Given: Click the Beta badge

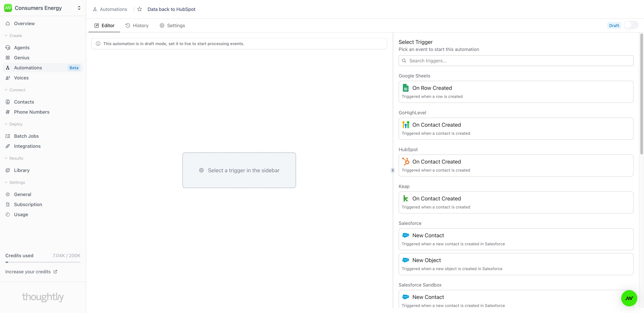Looking at the screenshot, I should 74,68.
